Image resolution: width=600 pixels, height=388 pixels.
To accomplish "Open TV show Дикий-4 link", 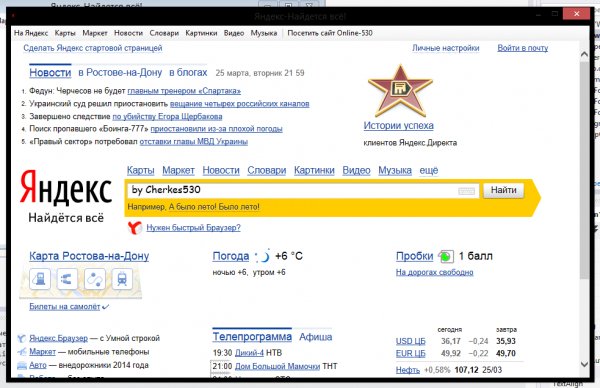I will [249, 353].
